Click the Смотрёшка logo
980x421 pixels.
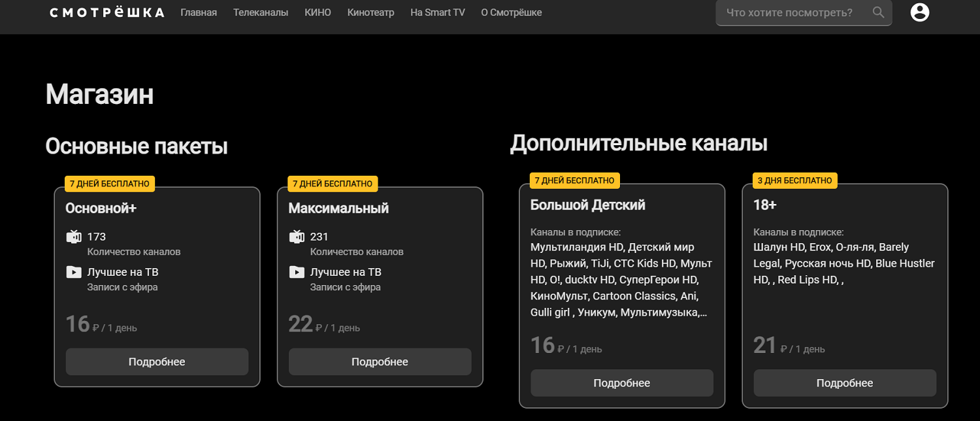click(107, 12)
